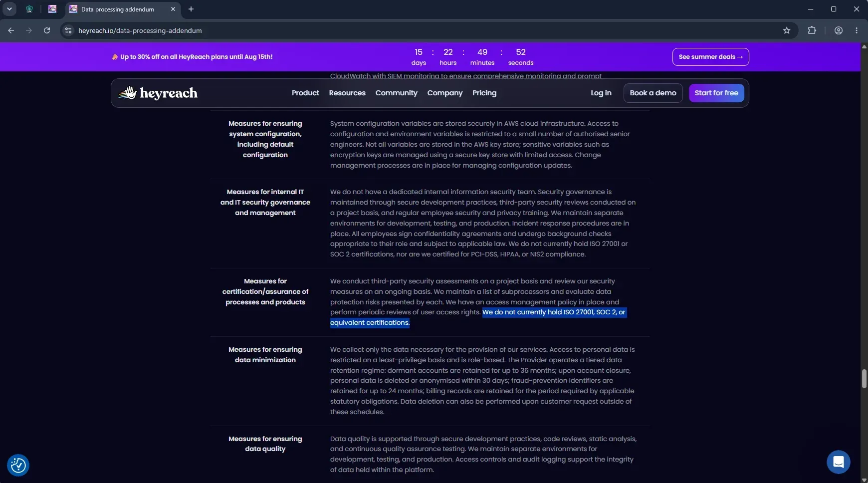Open the Company menu
Viewport: 868px width, 483px height.
[x=445, y=93]
